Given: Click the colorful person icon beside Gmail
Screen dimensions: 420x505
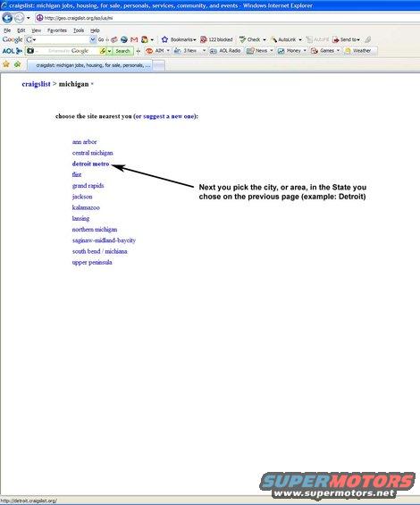Looking at the screenshot, I should (145, 39).
